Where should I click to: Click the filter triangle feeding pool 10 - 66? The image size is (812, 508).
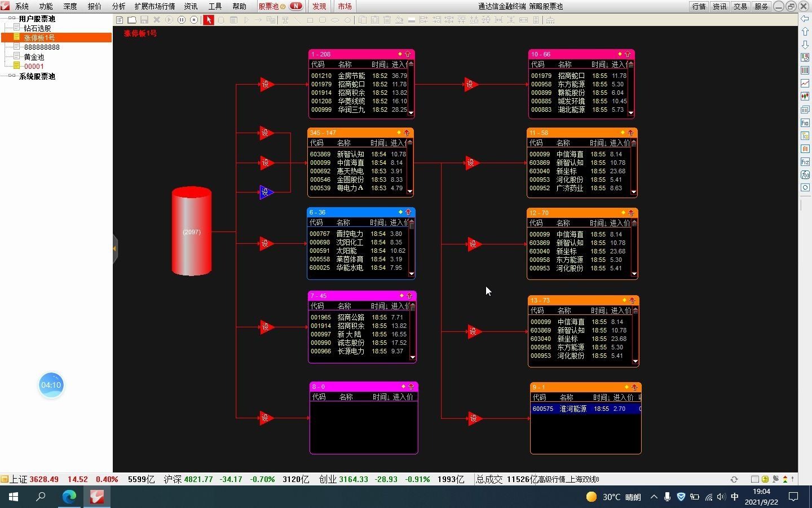click(x=471, y=85)
